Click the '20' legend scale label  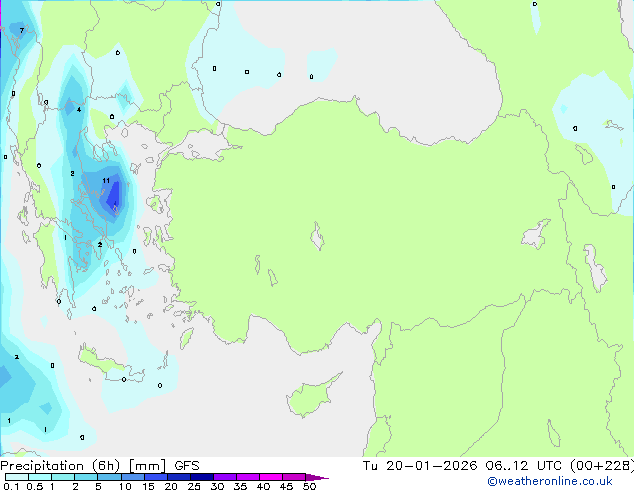pos(171,486)
